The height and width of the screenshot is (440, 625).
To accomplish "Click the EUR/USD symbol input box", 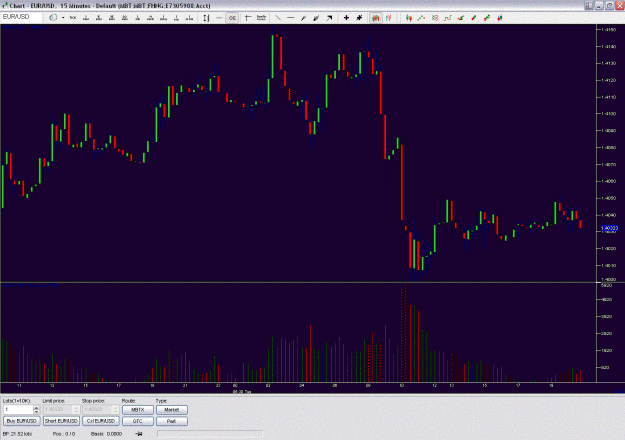I will click(x=21, y=17).
